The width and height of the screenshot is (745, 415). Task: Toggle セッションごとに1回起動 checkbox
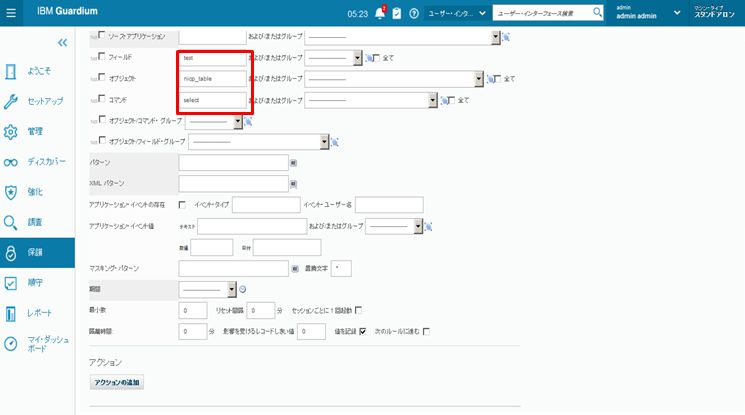[359, 310]
